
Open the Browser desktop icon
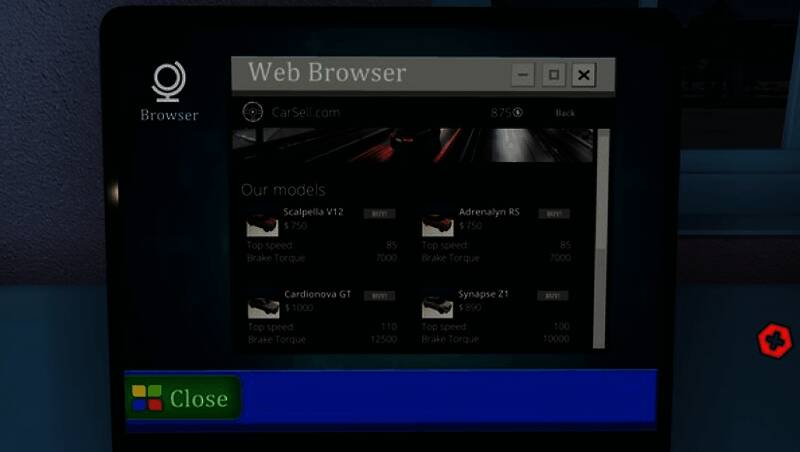click(x=168, y=90)
